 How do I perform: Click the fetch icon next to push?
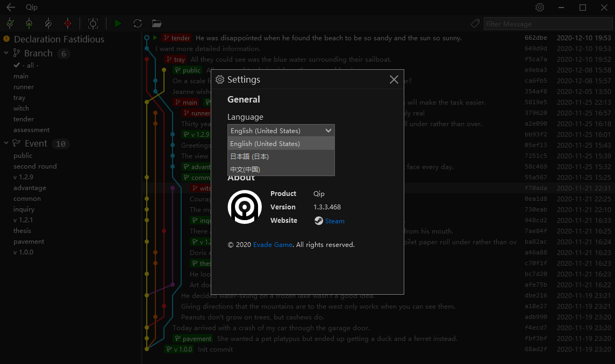pyautogui.click(x=48, y=24)
